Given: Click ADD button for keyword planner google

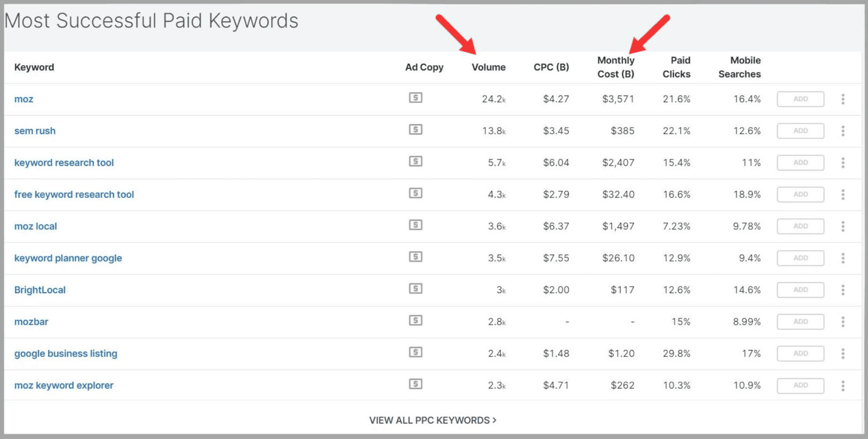Looking at the screenshot, I should tap(801, 258).
